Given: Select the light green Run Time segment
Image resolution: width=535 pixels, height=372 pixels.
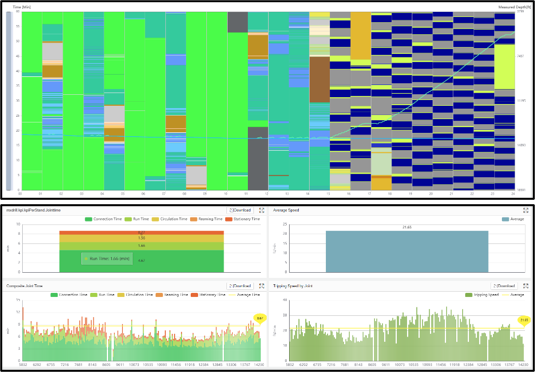Looking at the screenshot, I should [142, 246].
